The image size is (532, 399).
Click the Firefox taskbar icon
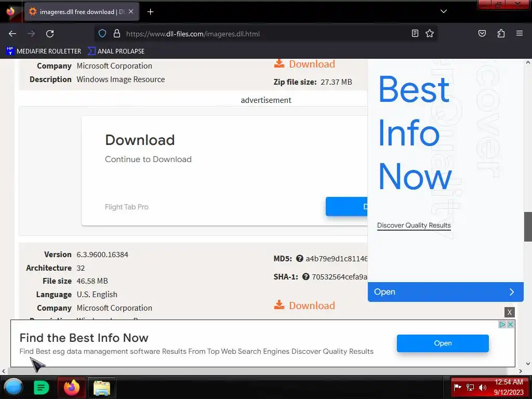(72, 387)
